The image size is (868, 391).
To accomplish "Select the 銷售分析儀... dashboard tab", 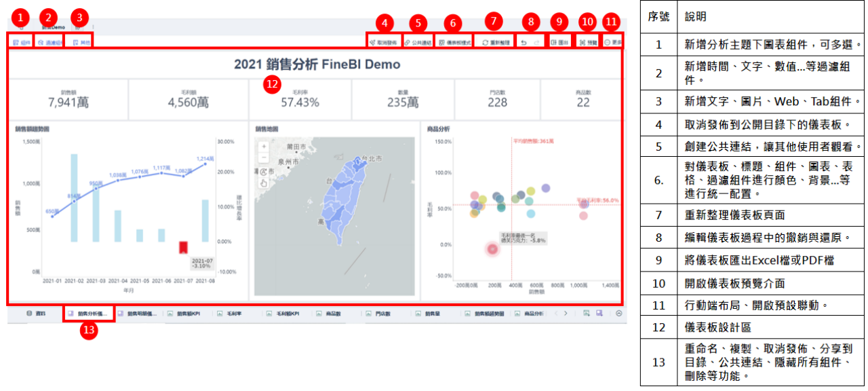I will pyautogui.click(x=89, y=314).
